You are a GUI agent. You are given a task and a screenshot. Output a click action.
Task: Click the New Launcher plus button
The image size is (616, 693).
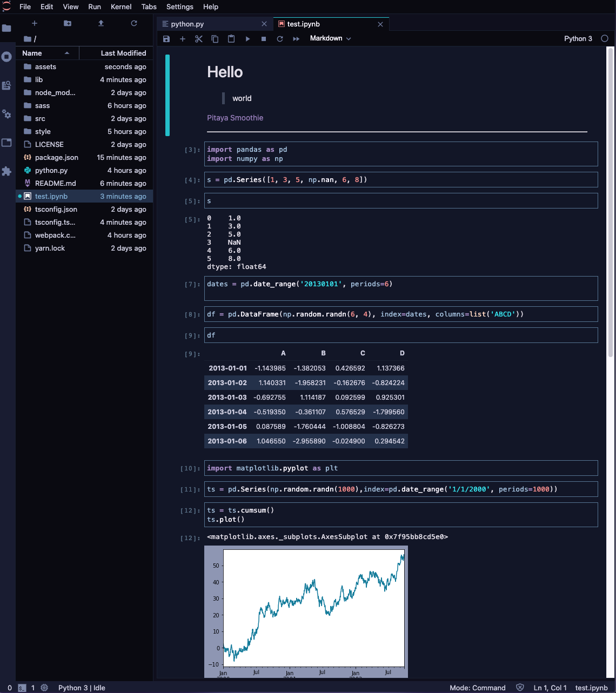[35, 23]
